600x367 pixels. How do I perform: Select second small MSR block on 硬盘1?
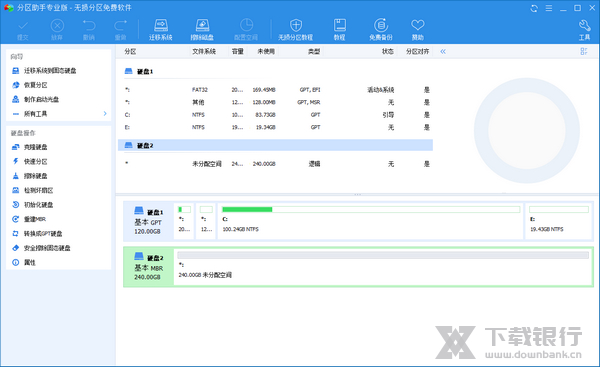pos(206,221)
